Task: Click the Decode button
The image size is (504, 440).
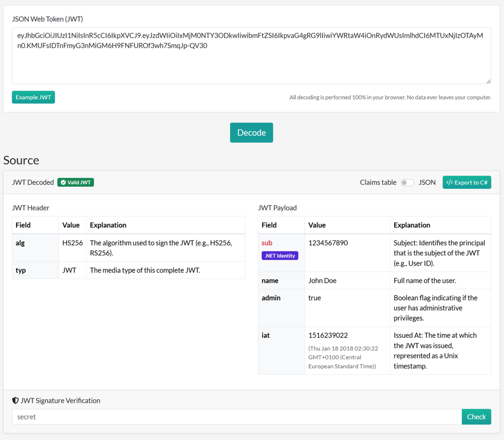Action: [x=252, y=132]
